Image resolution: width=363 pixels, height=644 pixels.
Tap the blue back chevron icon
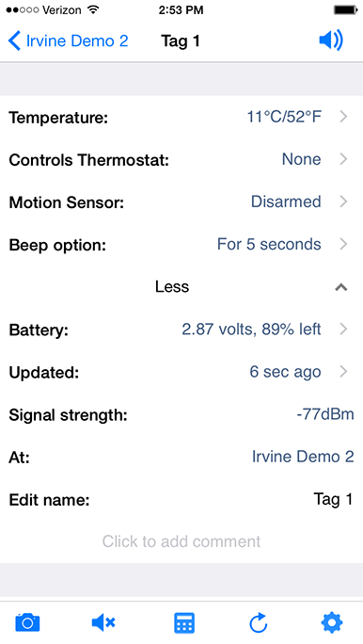click(14, 41)
